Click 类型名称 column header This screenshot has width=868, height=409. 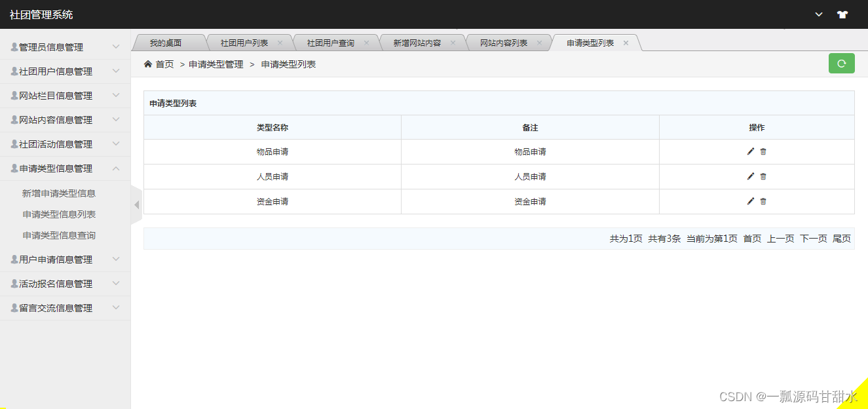(273, 127)
